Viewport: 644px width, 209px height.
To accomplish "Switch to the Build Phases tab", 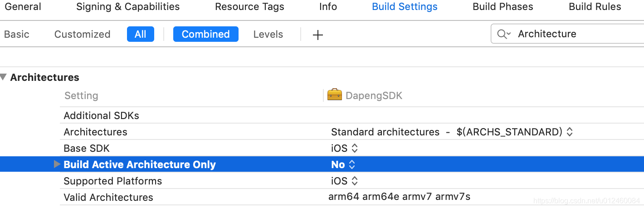I will 503,7.
